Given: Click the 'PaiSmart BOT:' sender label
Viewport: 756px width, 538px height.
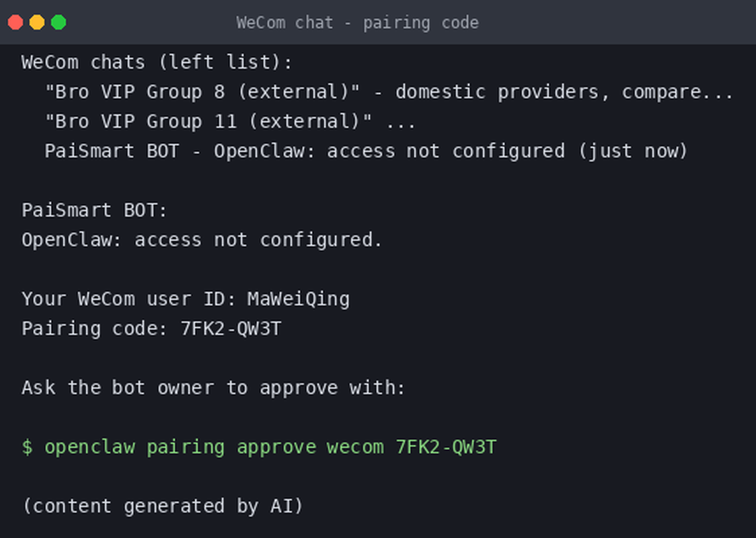Looking at the screenshot, I should (94, 210).
